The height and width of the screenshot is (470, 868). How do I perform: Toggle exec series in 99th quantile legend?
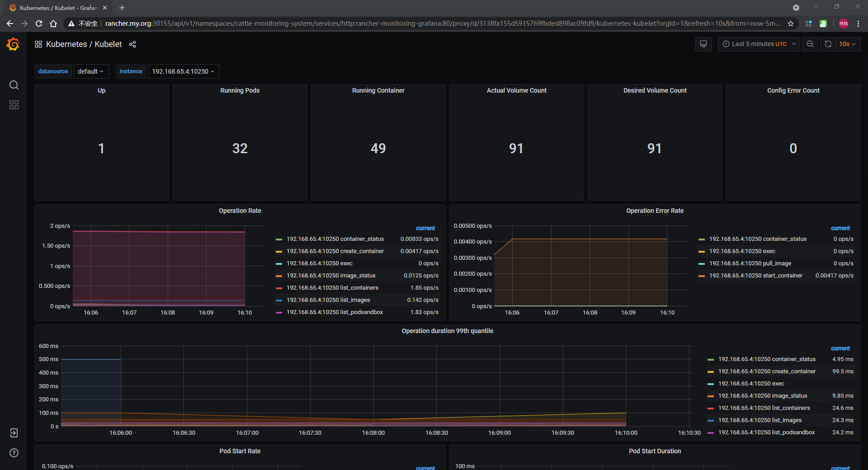coord(751,384)
